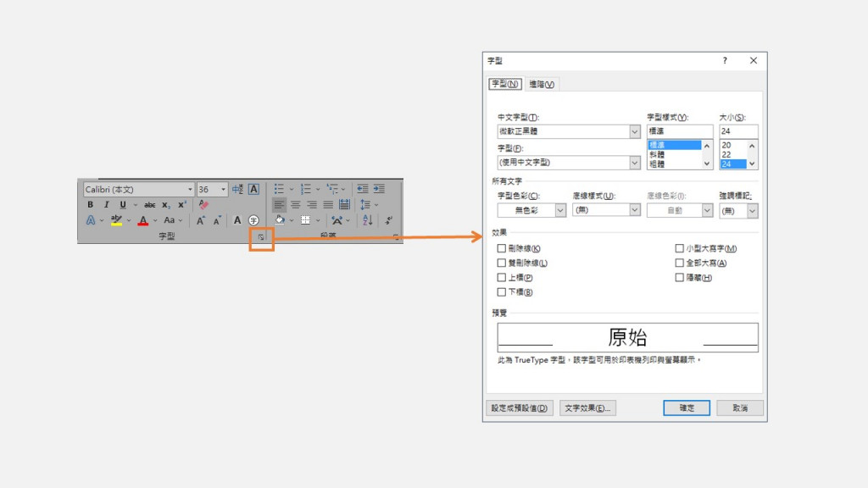Image resolution: width=868 pixels, height=488 pixels.
Task: Enable 小型大寫字(M) checkbox
Action: click(x=679, y=248)
